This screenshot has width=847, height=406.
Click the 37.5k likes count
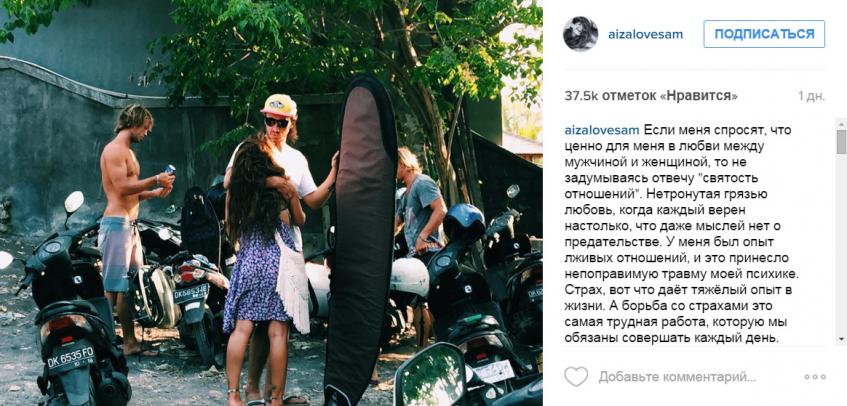click(650, 96)
